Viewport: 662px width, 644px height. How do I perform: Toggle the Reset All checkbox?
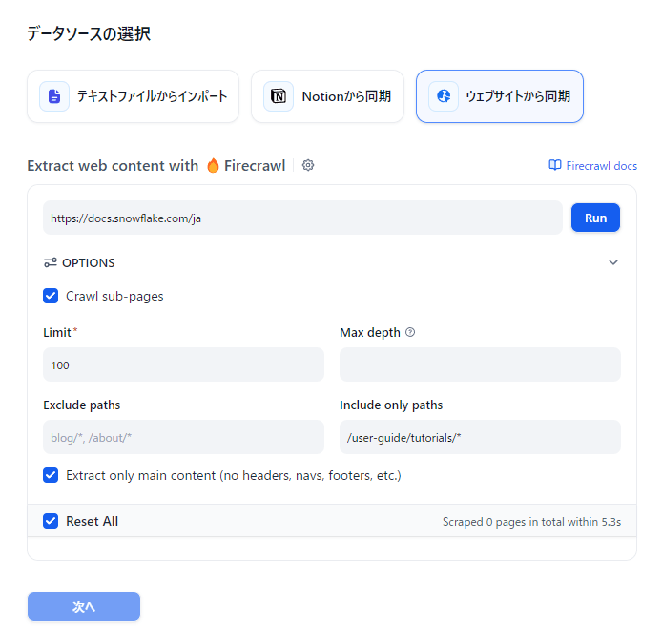pyautogui.click(x=51, y=521)
